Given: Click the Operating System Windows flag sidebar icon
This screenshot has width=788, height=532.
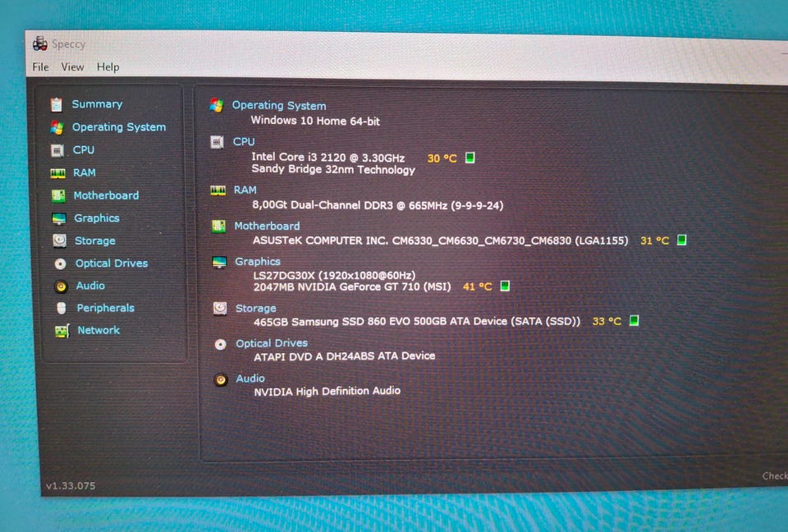Looking at the screenshot, I should [x=57, y=127].
